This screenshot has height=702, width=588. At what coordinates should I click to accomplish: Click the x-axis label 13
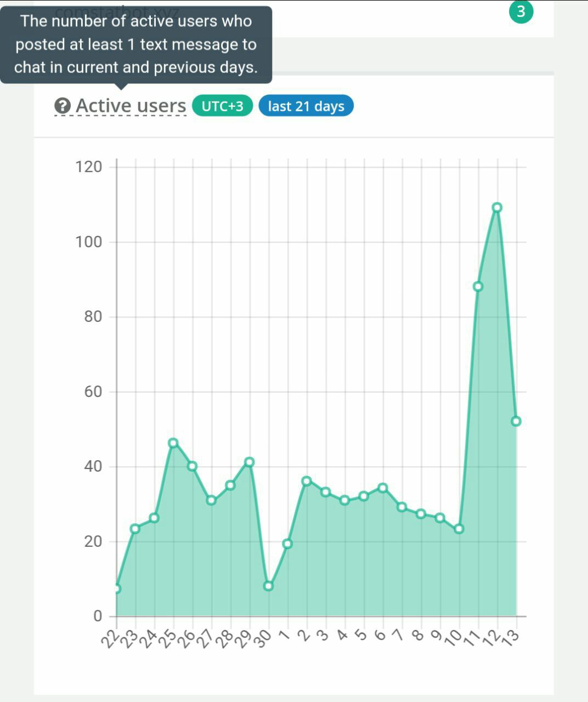[x=510, y=638]
